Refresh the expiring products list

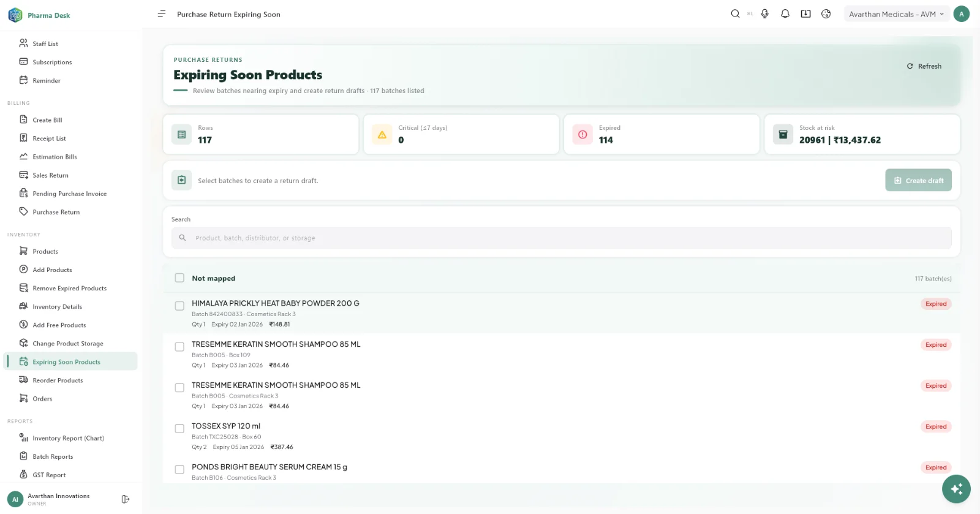(924, 66)
